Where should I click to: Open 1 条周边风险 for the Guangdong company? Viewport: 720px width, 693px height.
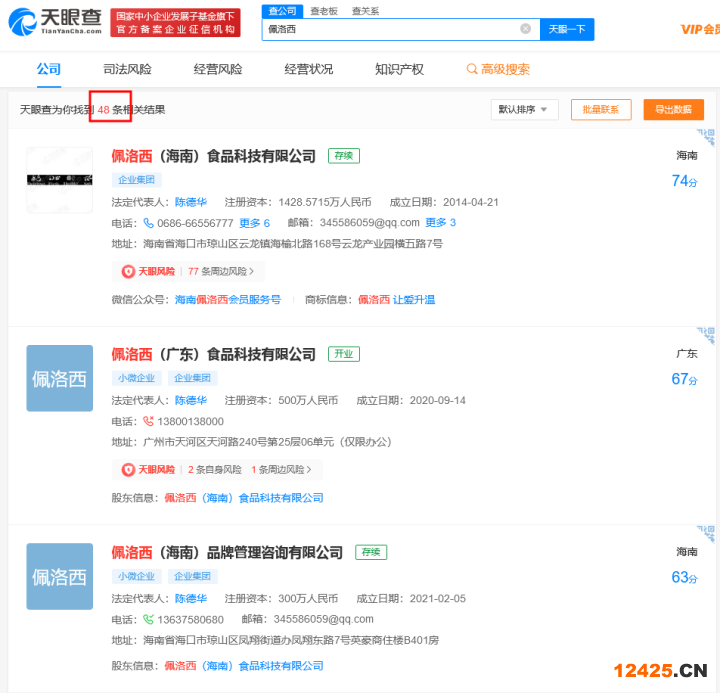click(281, 469)
